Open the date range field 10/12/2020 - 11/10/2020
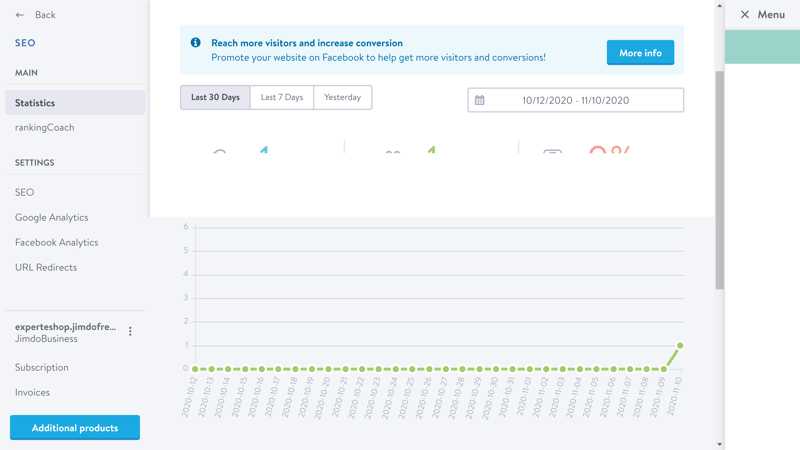Screen dimensions: 800x450 (576, 100)
